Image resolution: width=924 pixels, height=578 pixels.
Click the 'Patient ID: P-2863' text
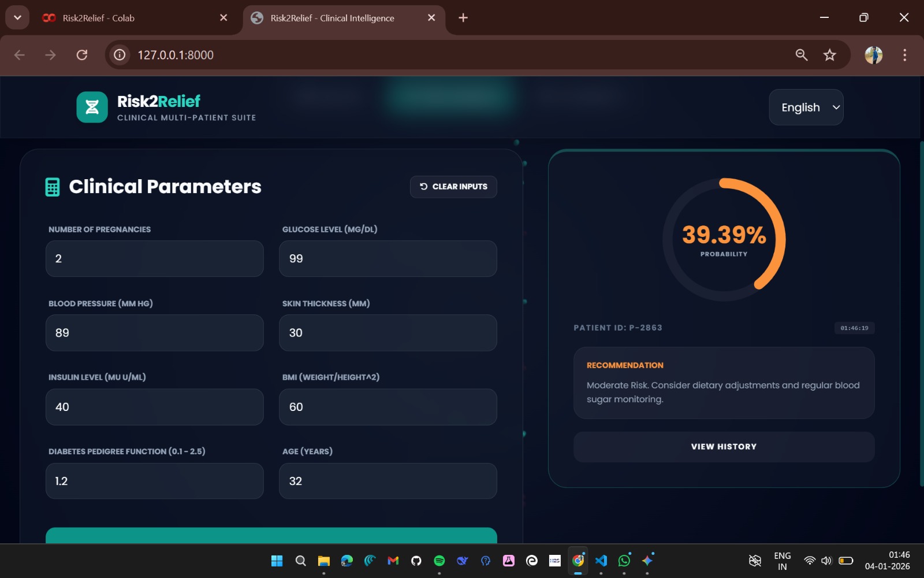click(618, 328)
